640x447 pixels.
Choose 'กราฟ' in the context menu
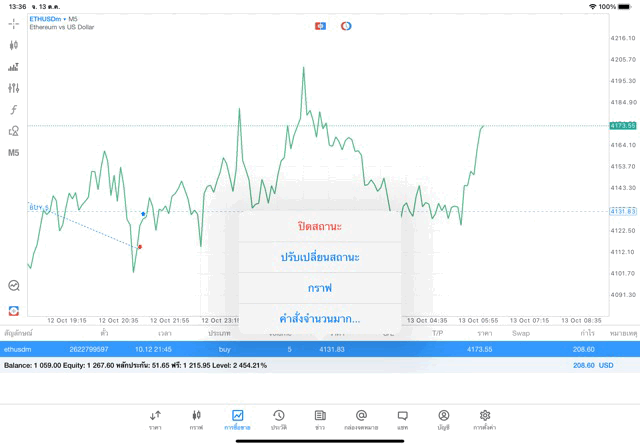[x=320, y=288]
